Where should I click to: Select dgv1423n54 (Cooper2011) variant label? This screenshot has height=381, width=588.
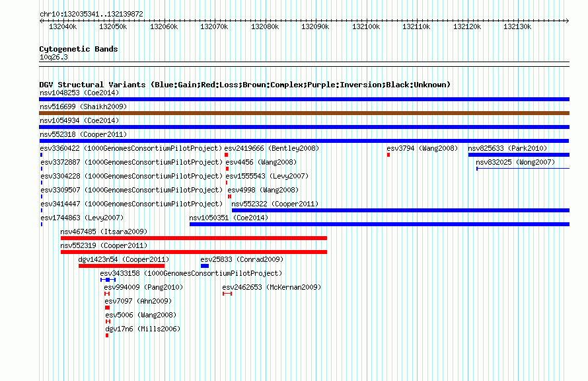(x=124, y=259)
